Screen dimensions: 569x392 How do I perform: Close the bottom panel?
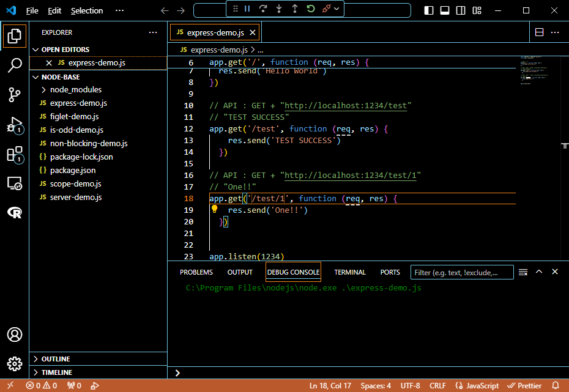[x=555, y=272]
